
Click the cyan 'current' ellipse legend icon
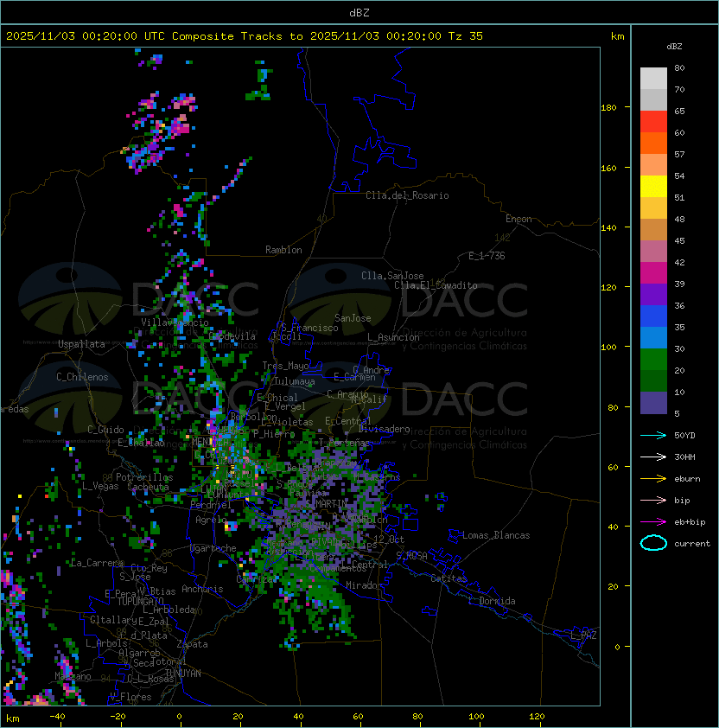click(x=653, y=543)
